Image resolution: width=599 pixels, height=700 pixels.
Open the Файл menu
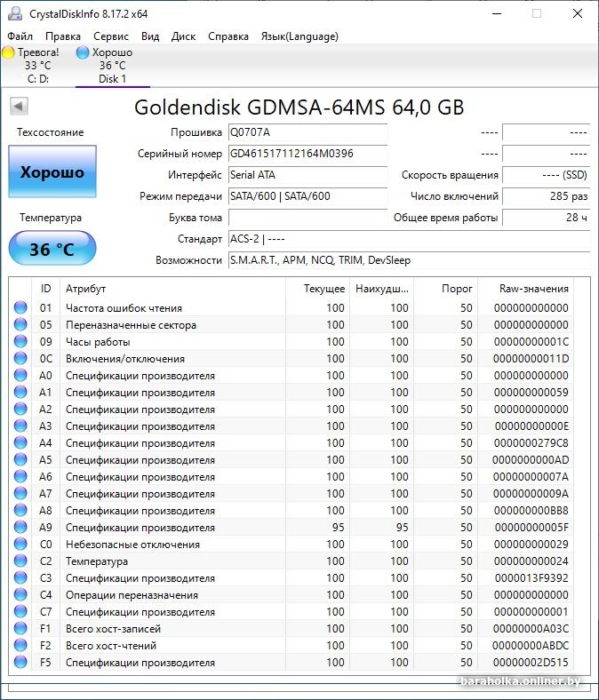[x=20, y=36]
